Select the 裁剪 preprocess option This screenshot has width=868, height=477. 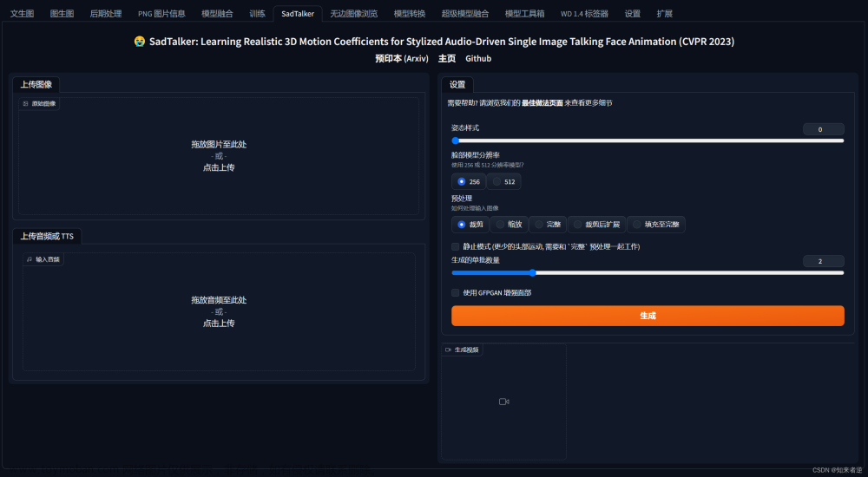click(470, 224)
